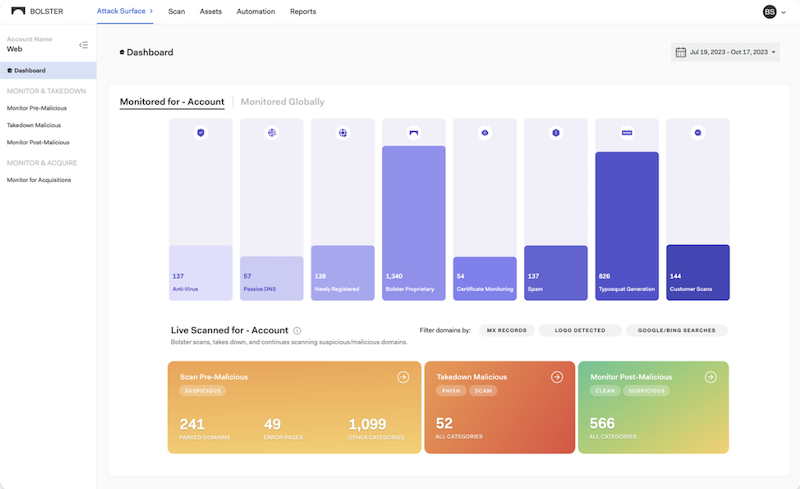Screen dimensions: 800x489
Task: Toggle the GOOGLE/BING SEARCHES filter
Action: click(677, 330)
